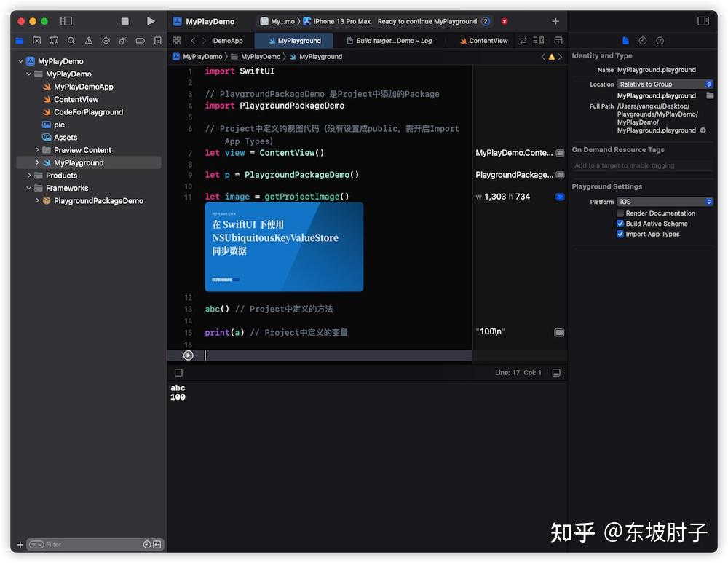This screenshot has height=563, width=728.
Task: Switch to the MyPlayground tab
Action: 294,41
